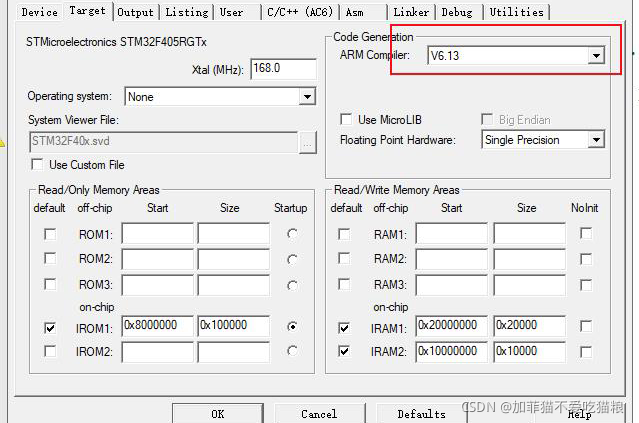This screenshot has width=639, height=423.
Task: Enable NoInit for RAM3
Action: [x=586, y=285]
